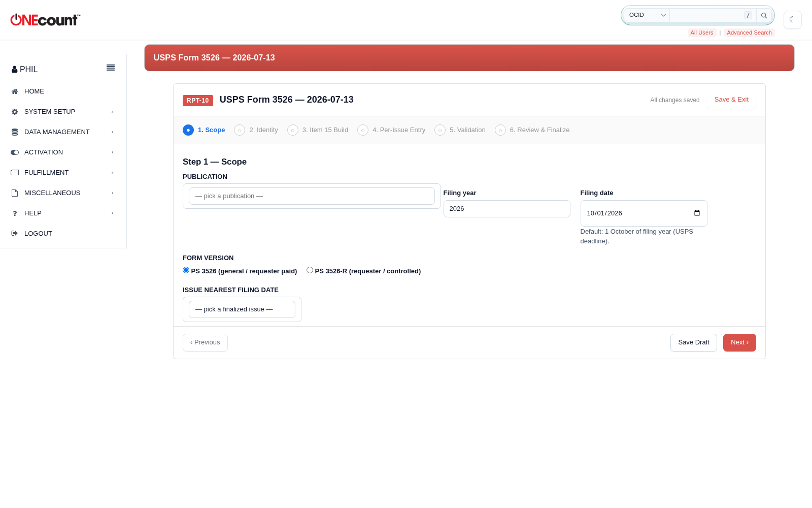Viewport: 812px width, 508px height.
Task: Click the System Setup gear icon
Action: tap(15, 112)
